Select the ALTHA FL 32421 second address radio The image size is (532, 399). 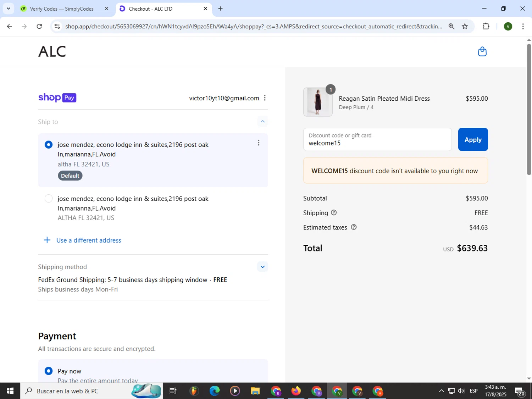point(49,199)
